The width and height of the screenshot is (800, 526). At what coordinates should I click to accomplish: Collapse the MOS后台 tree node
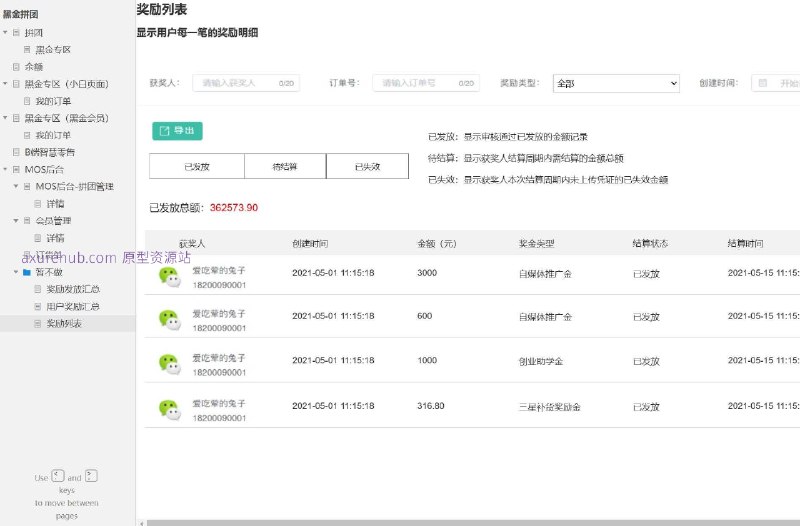(5, 169)
